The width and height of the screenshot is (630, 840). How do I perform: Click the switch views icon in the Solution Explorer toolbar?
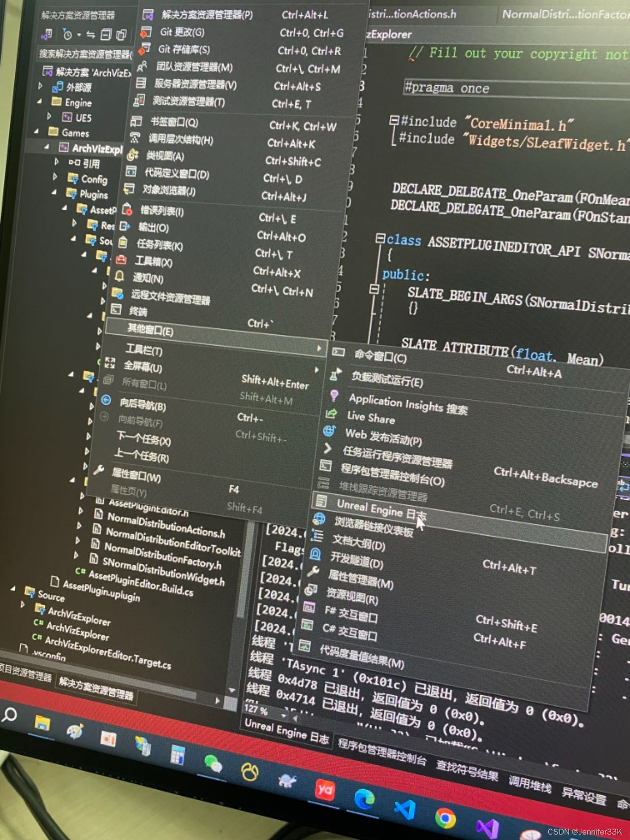[47, 34]
